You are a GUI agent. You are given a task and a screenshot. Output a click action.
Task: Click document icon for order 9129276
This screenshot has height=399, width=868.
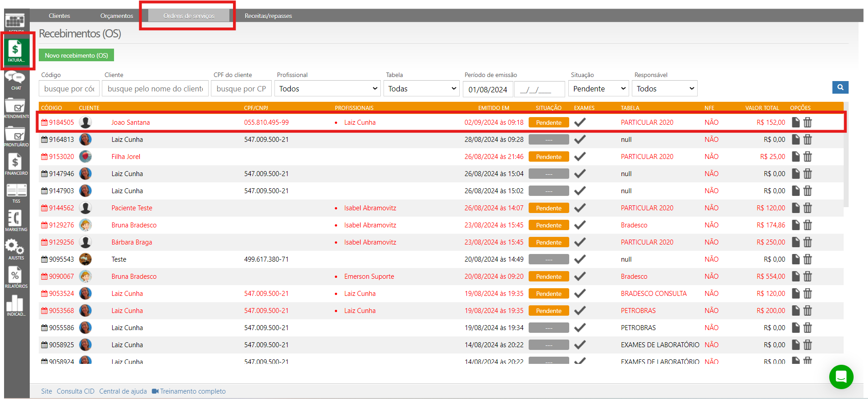pyautogui.click(x=796, y=225)
